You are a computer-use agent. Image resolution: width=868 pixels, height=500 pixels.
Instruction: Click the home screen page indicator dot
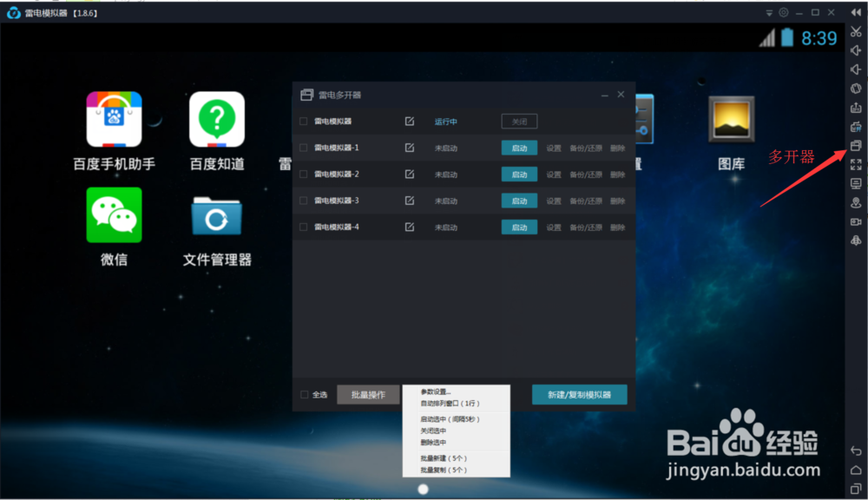(424, 490)
